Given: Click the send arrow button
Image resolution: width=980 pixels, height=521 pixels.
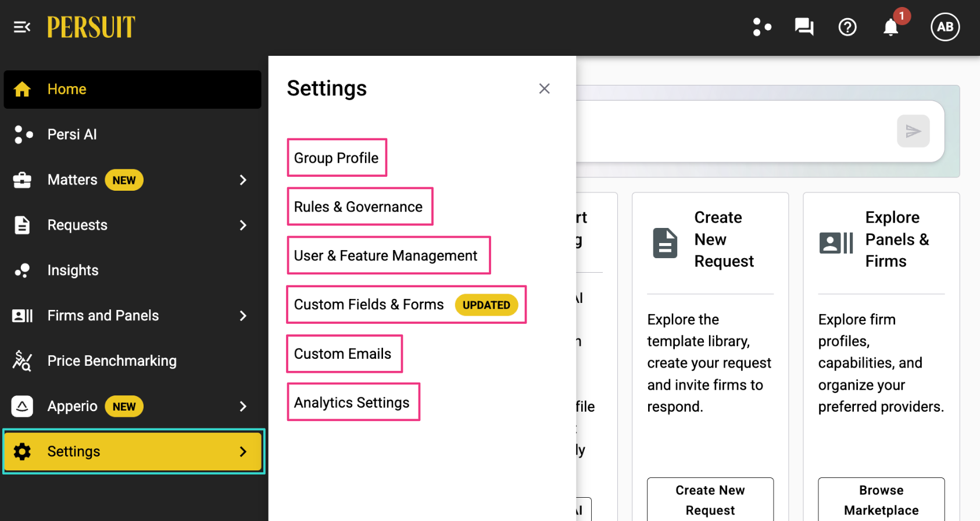Looking at the screenshot, I should point(913,131).
